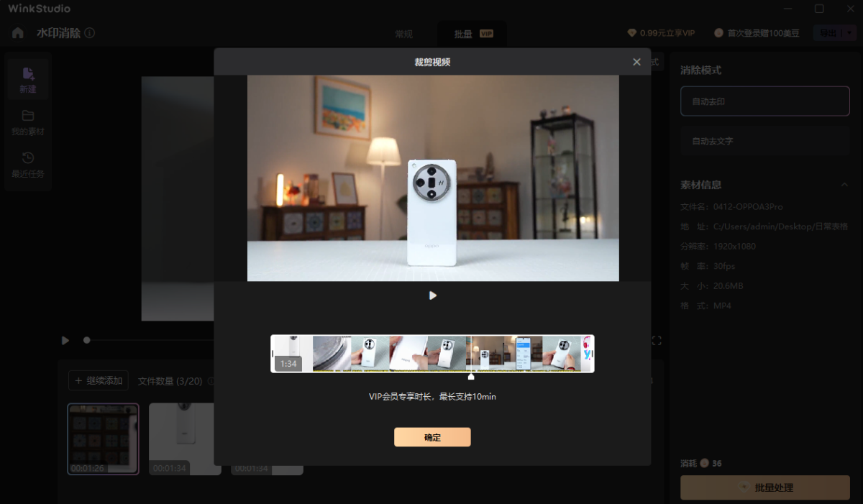Select the 00:01:26 video thumbnail
The height and width of the screenshot is (504, 863).
[103, 439]
